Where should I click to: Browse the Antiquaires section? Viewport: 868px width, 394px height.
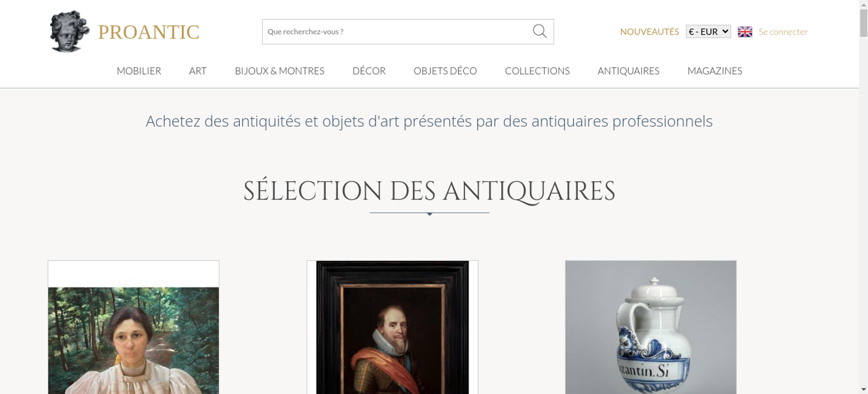click(x=628, y=71)
